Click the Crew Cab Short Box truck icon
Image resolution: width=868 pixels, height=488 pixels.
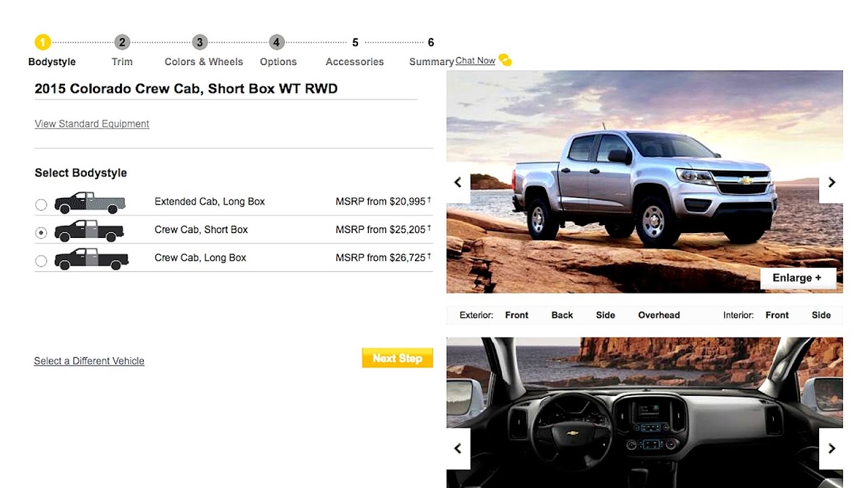pos(89,230)
